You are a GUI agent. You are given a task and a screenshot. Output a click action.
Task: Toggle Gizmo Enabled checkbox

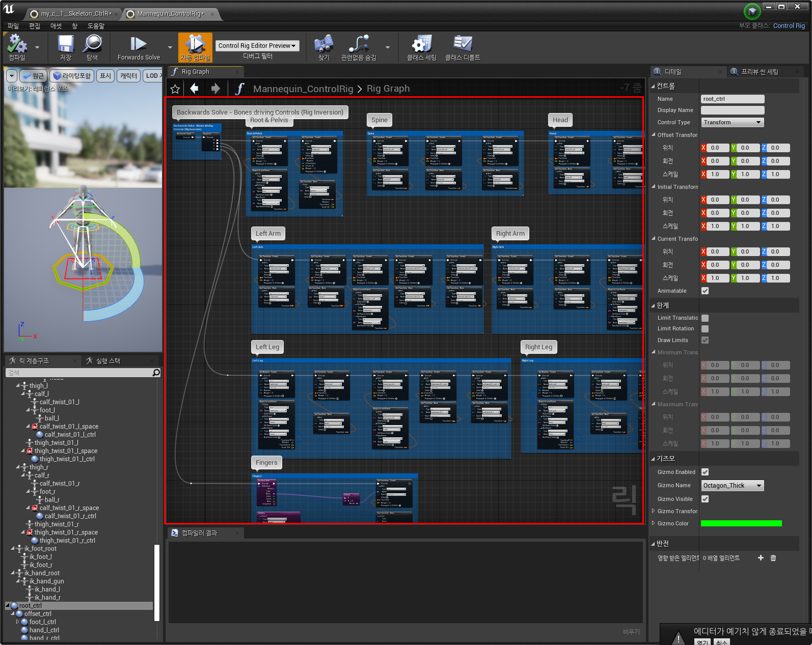(705, 472)
